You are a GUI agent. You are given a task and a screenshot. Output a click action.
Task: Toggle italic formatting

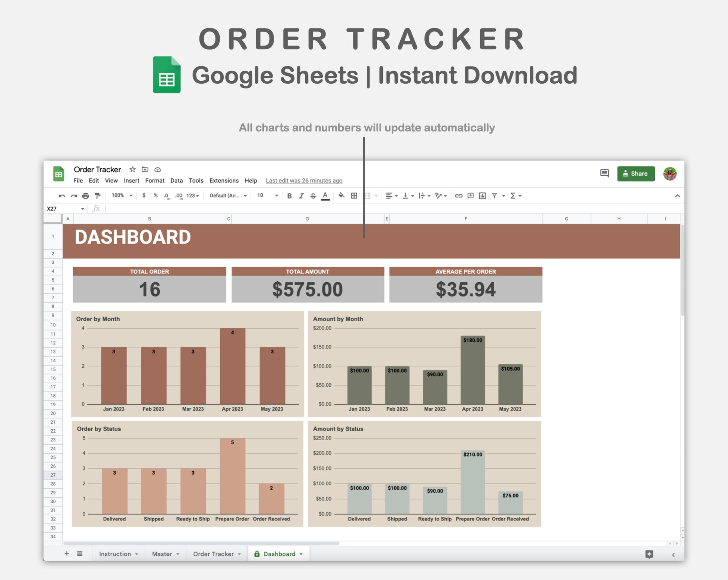pyautogui.click(x=301, y=196)
